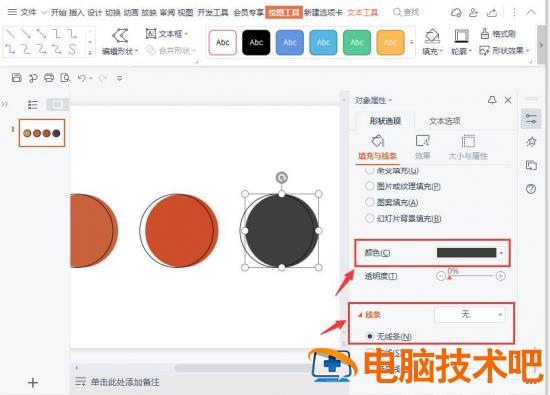Switch to 文本选项 tab in properties panel

click(x=444, y=121)
